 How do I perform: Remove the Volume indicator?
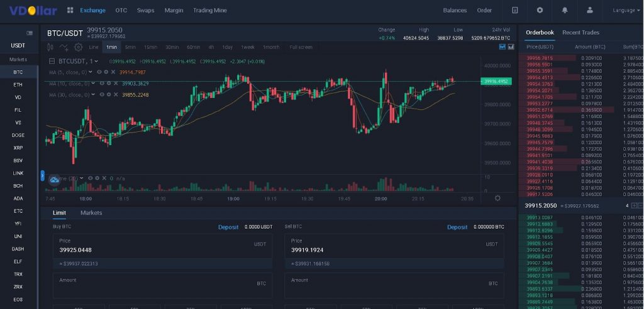104,178
